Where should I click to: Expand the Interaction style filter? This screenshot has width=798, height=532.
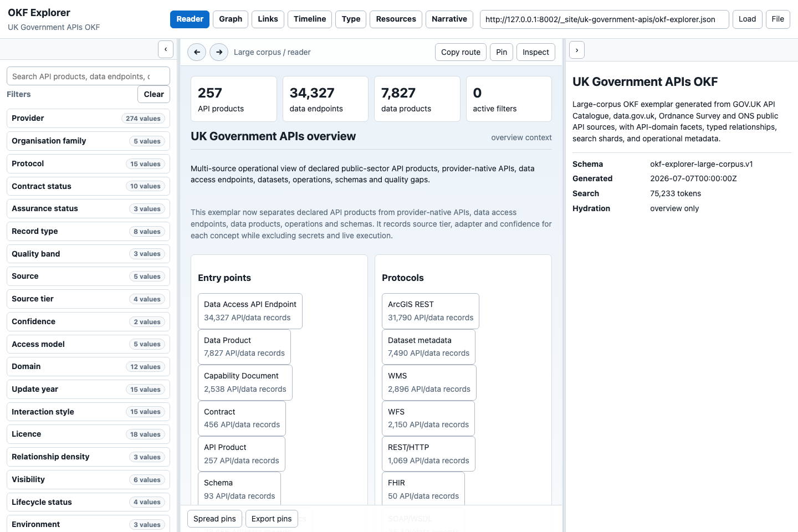[x=88, y=412]
